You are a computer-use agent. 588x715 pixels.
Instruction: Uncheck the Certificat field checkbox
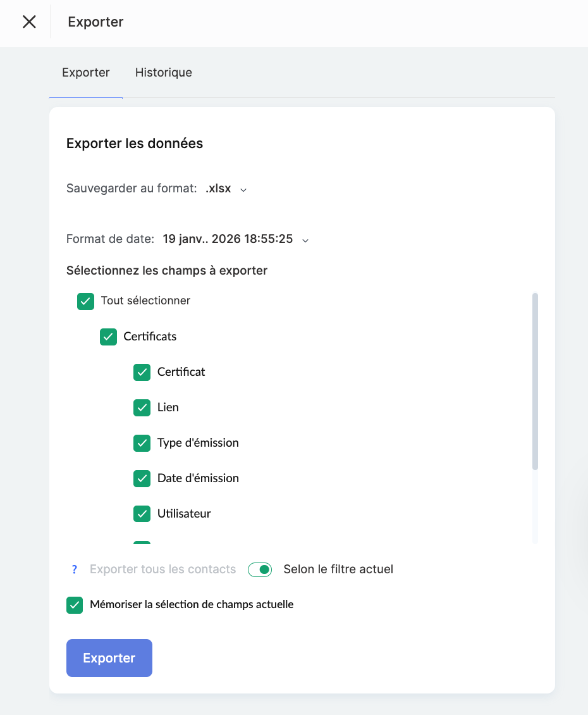click(x=142, y=372)
